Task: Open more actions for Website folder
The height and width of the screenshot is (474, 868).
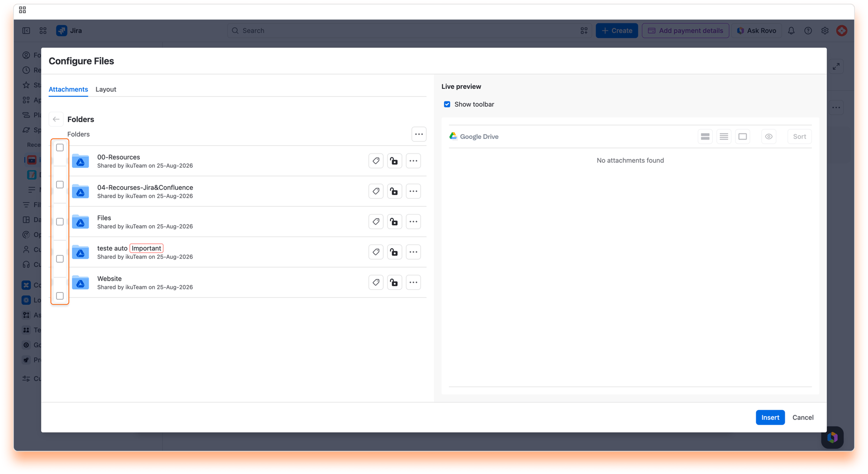Action: click(413, 282)
